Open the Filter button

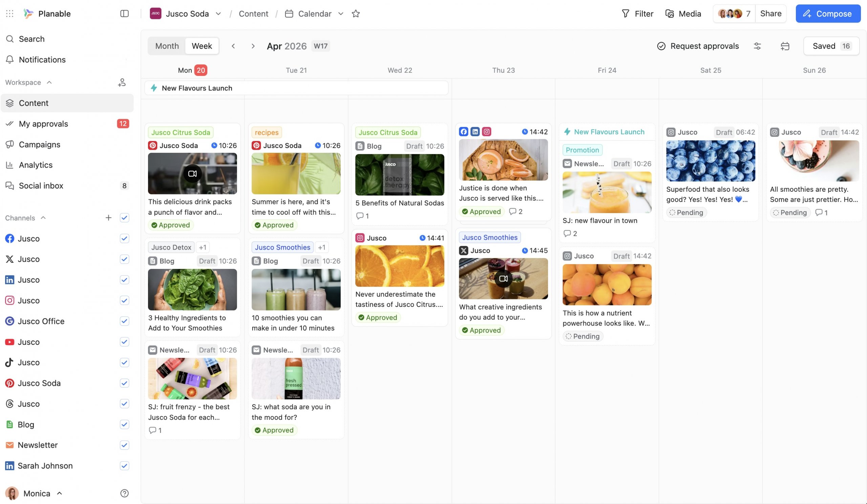click(637, 14)
